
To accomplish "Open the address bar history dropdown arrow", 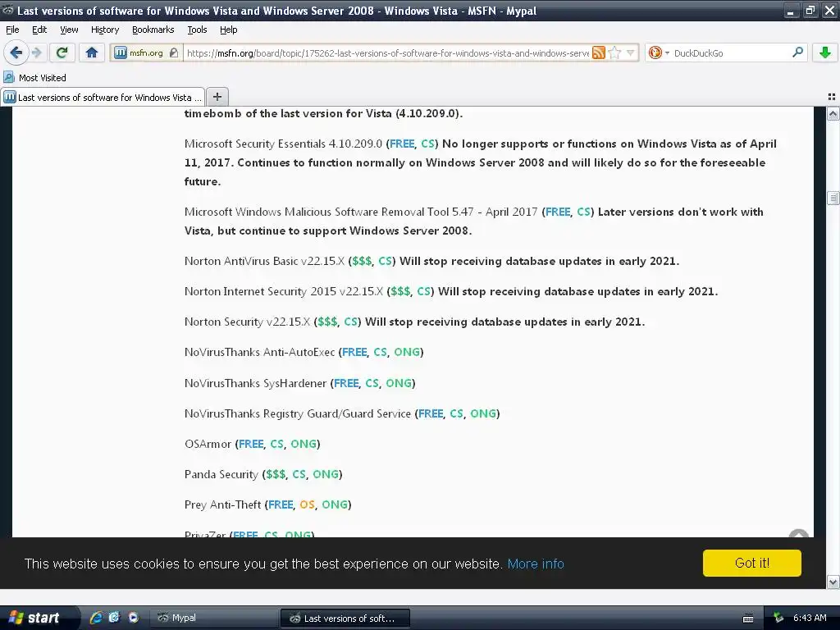I will [x=631, y=52].
